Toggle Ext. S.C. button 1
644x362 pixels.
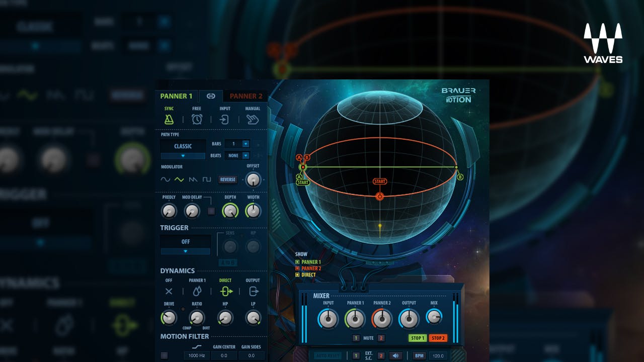[x=356, y=356]
